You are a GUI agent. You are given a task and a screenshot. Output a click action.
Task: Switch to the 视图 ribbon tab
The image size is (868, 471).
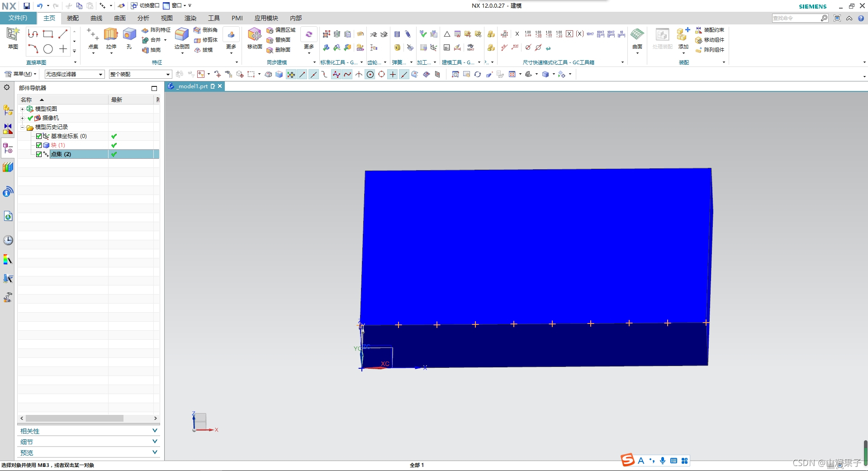(x=167, y=18)
